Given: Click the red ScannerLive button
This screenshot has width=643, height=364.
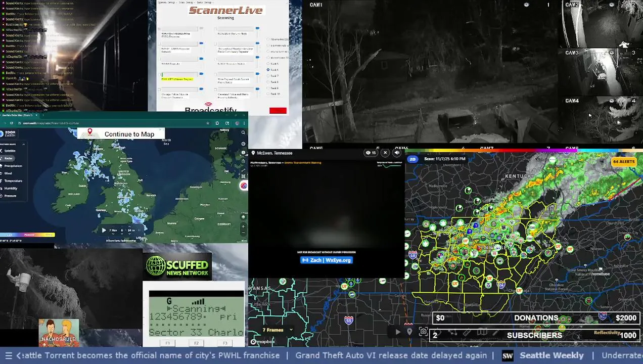Looking at the screenshot, I should coord(278,110).
